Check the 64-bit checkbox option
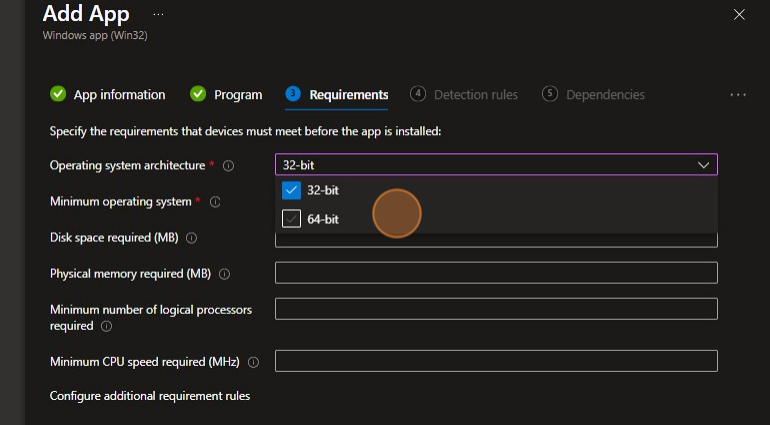This screenshot has height=425, width=770. pos(292,219)
